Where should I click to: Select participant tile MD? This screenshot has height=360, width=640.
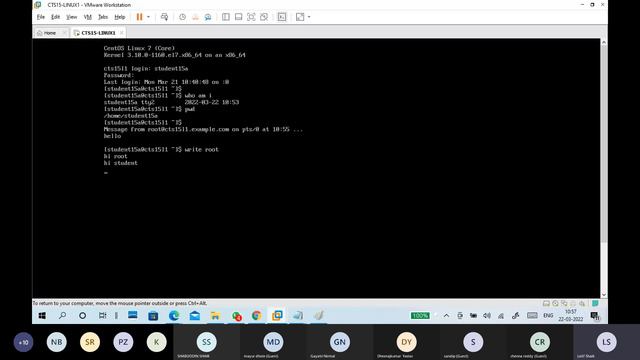pyautogui.click(x=273, y=342)
